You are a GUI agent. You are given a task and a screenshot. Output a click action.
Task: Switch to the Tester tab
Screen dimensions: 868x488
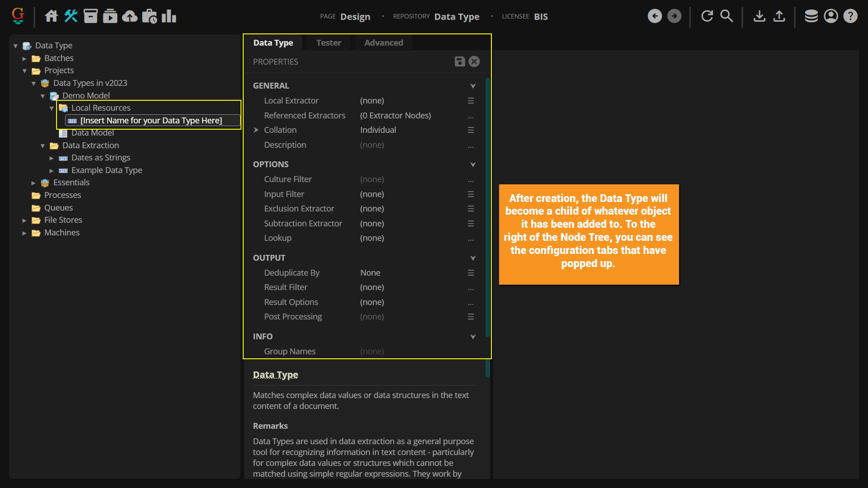(x=329, y=43)
